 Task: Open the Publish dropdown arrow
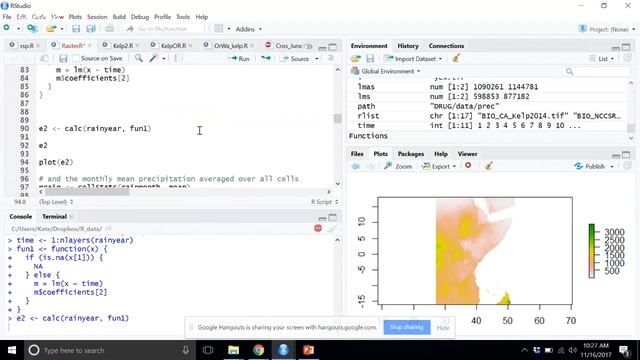tap(612, 167)
